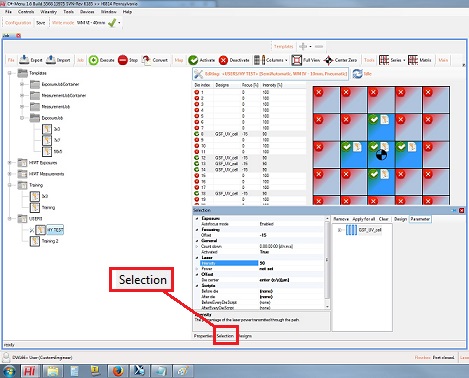Click the Export toolbar icon
Screen dimensions: 469x378
click(24, 60)
